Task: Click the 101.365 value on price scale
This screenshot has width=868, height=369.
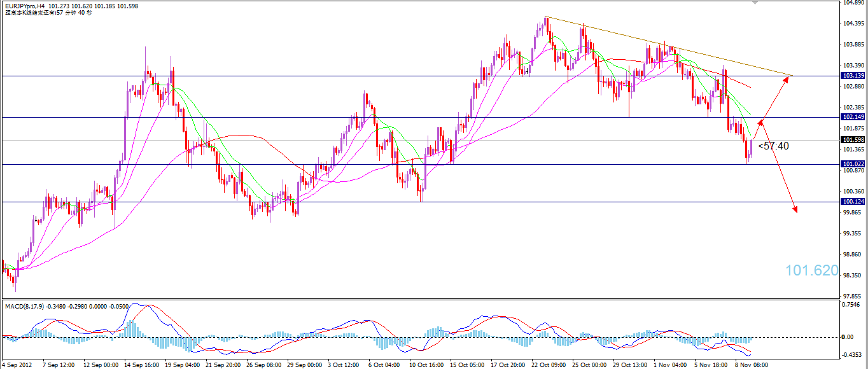Action: pos(853,150)
